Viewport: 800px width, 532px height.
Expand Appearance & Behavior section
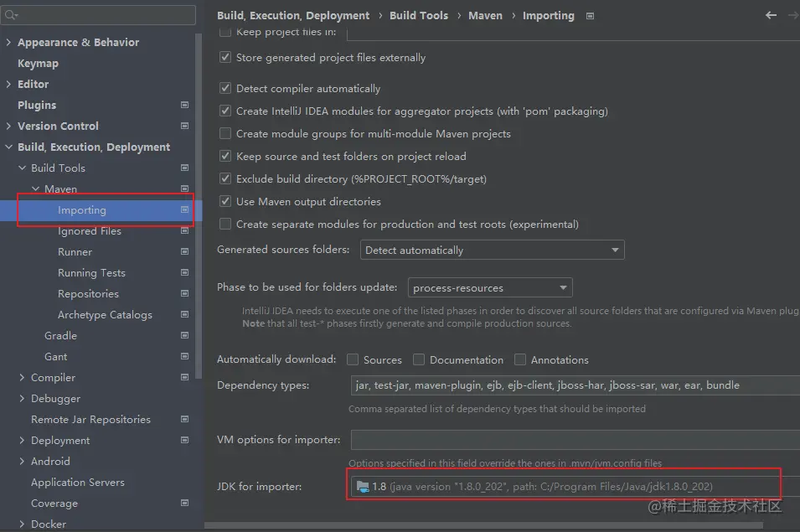[8, 43]
